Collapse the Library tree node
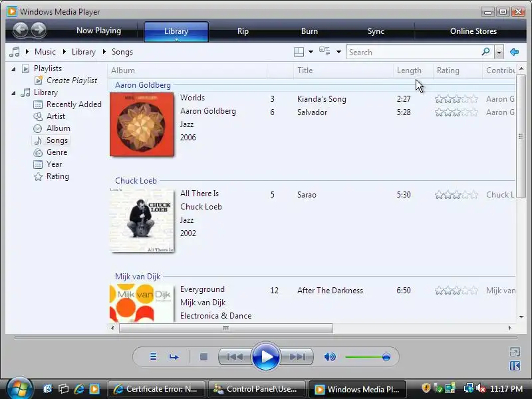Image resolution: width=532 pixels, height=399 pixels. click(x=13, y=92)
